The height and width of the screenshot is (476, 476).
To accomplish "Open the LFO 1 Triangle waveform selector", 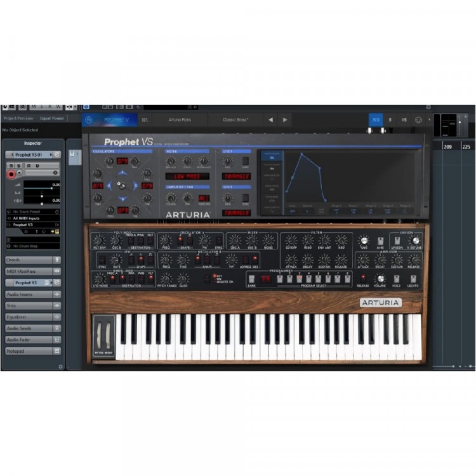I will click(237, 176).
